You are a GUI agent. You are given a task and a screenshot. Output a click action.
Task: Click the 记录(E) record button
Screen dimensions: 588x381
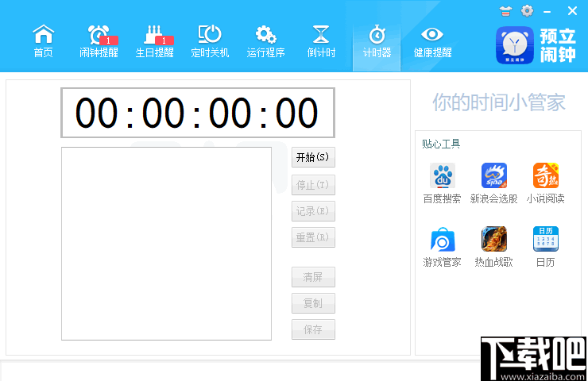click(x=313, y=211)
